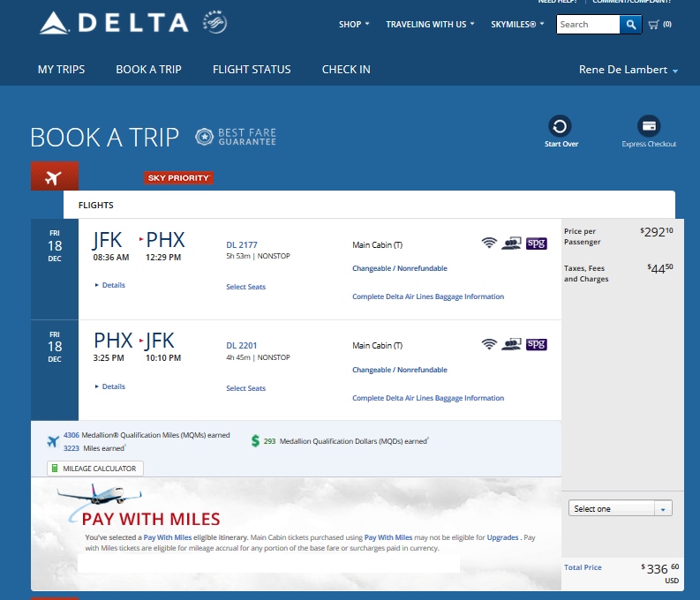Screen dimensions: 700x600
Task: Open baggage information link for flight DL 2201
Action: [428, 398]
